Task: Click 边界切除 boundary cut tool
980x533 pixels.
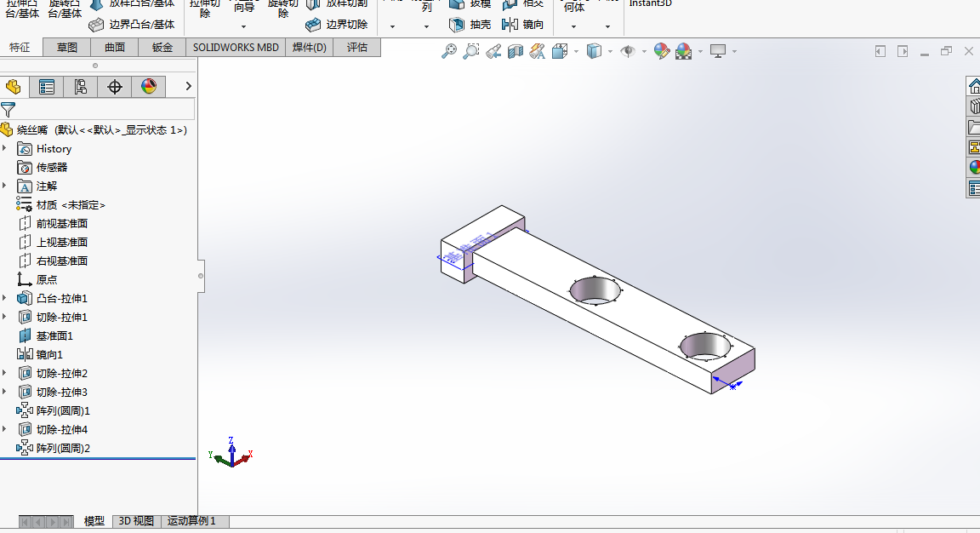Action: click(x=336, y=25)
